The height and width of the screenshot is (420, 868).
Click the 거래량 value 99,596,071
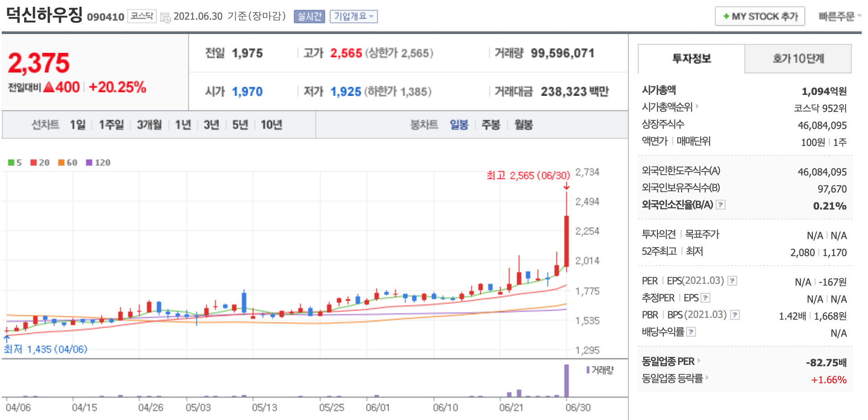click(563, 53)
